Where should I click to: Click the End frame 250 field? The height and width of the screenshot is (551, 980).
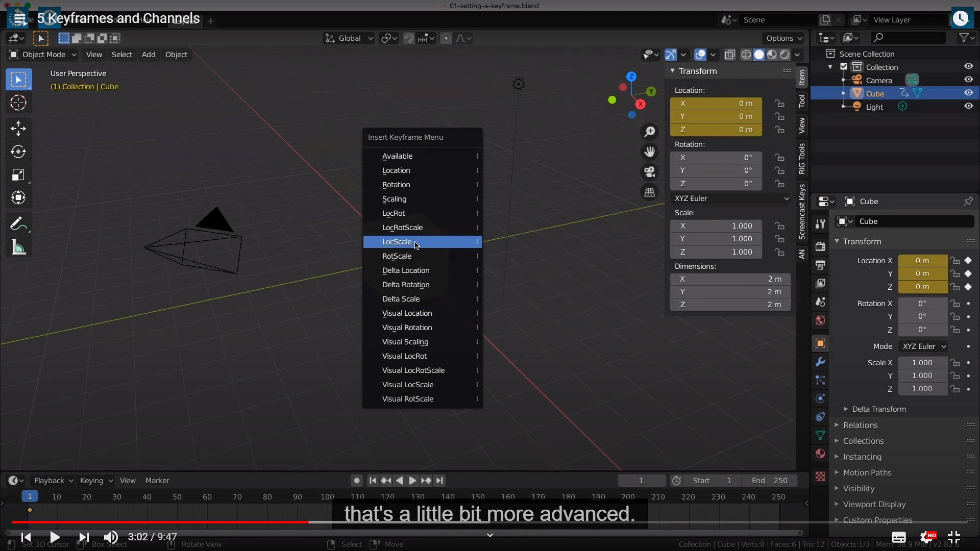click(x=770, y=481)
